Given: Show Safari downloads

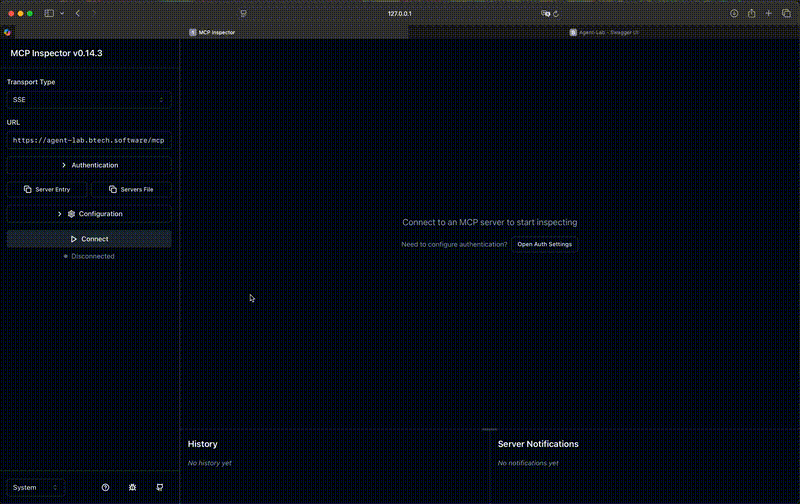Looking at the screenshot, I should pos(734,13).
